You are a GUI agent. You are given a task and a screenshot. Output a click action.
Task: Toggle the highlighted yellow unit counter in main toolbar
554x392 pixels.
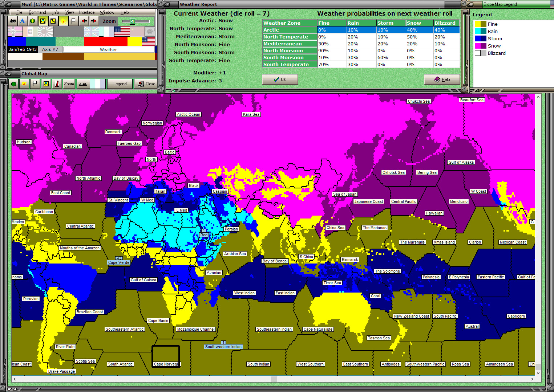point(43,21)
